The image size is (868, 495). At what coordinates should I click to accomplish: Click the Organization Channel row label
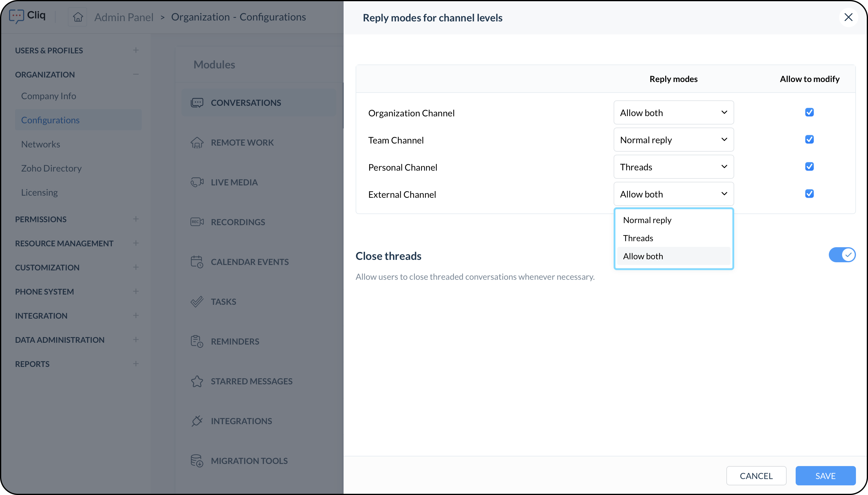click(411, 113)
